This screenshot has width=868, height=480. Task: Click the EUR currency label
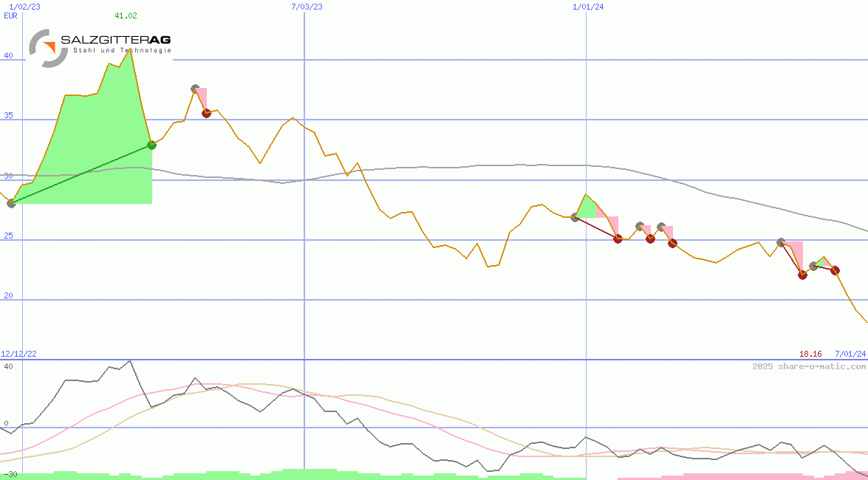[x=10, y=16]
